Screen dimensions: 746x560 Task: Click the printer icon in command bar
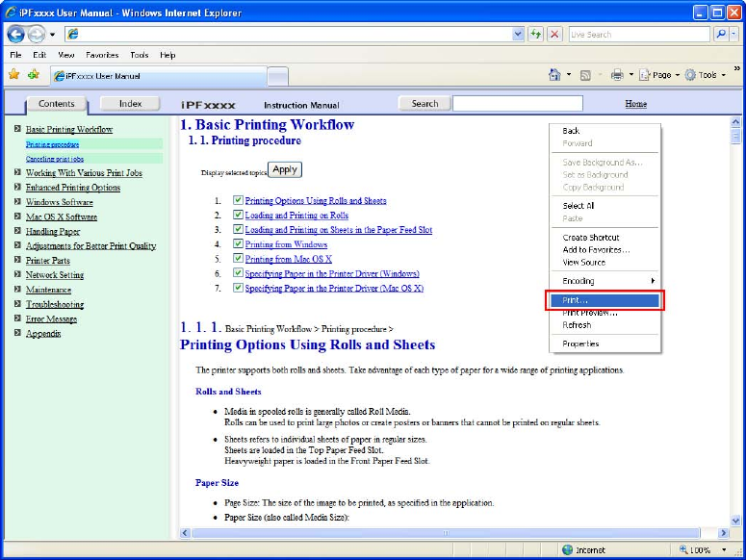[617, 75]
